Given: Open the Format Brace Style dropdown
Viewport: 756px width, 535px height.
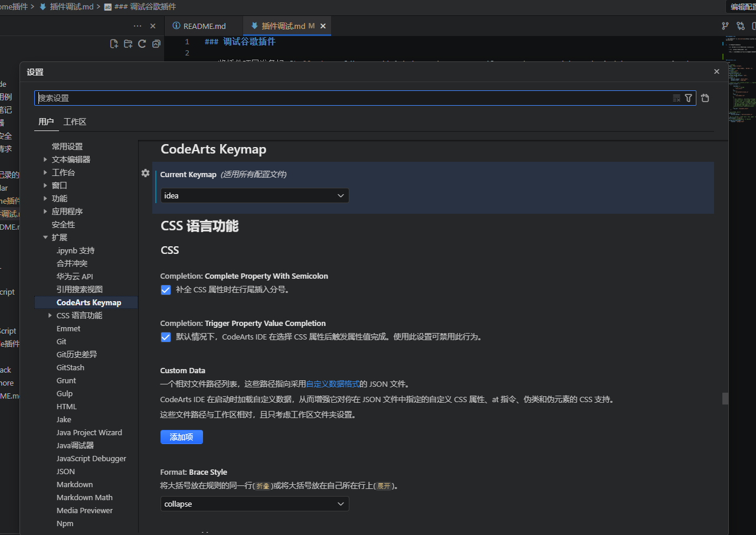Looking at the screenshot, I should point(254,504).
